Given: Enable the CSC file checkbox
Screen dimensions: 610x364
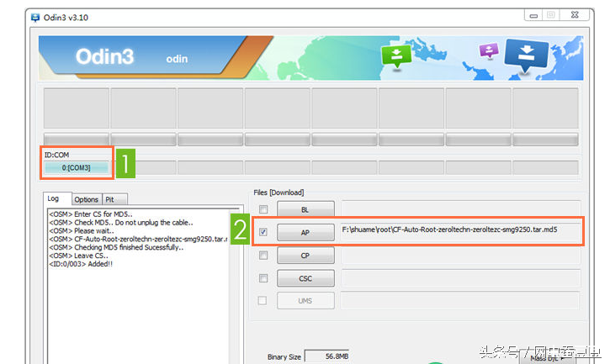Looking at the screenshot, I should [x=263, y=278].
